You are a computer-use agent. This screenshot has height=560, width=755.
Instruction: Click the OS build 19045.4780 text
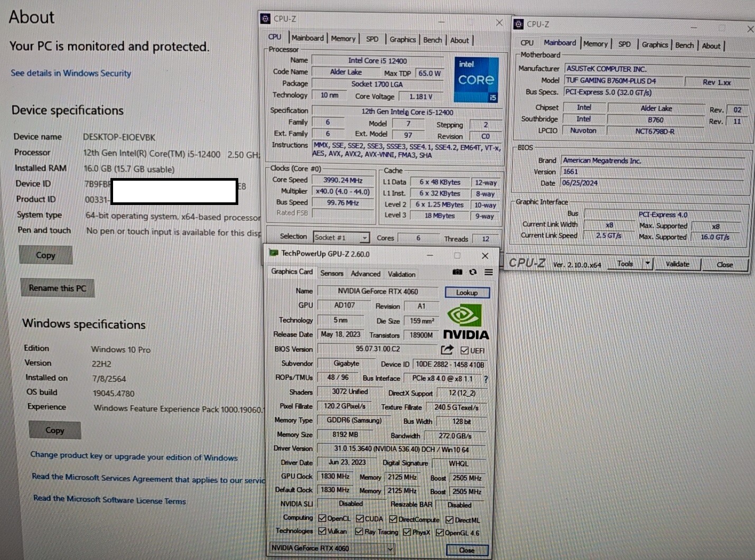(x=114, y=393)
